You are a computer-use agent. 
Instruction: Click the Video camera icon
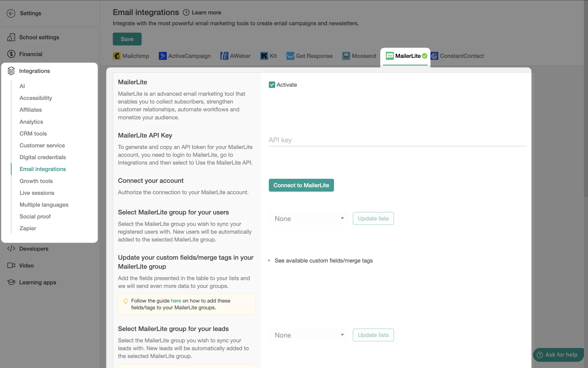point(11,265)
